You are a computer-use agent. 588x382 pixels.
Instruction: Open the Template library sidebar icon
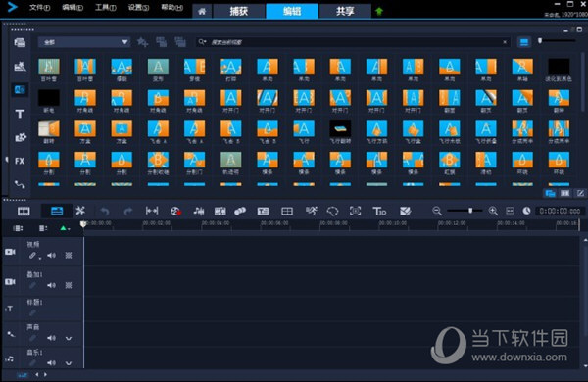(20, 67)
